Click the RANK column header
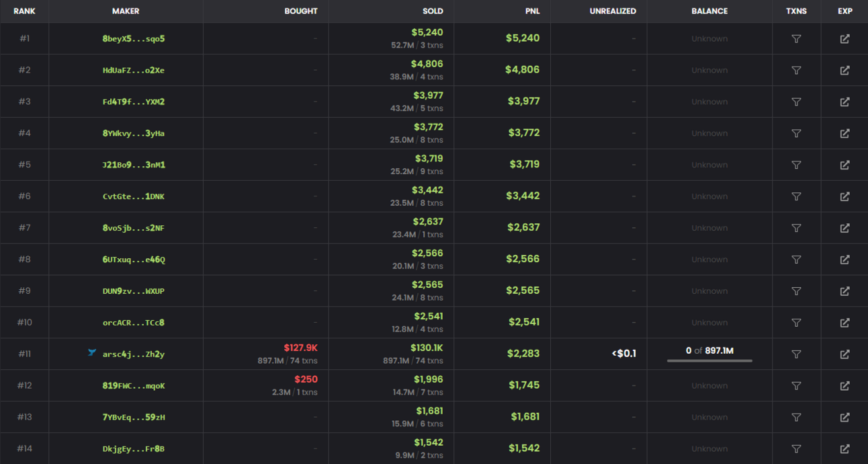Screen dimensions: 868x464 coord(24,11)
